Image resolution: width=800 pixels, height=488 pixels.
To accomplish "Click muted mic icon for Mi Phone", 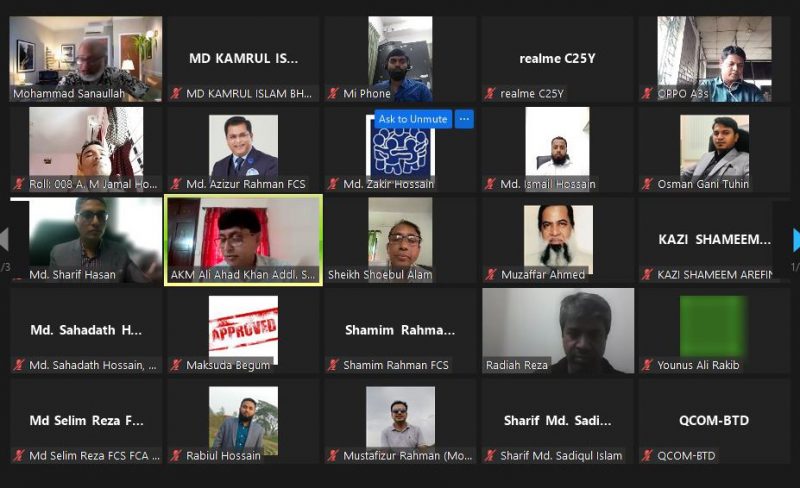I will click(x=334, y=93).
